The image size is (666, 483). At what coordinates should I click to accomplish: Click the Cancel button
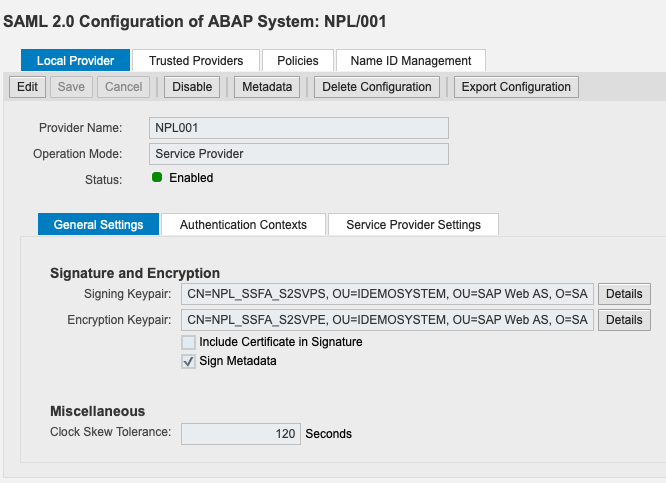click(x=123, y=87)
